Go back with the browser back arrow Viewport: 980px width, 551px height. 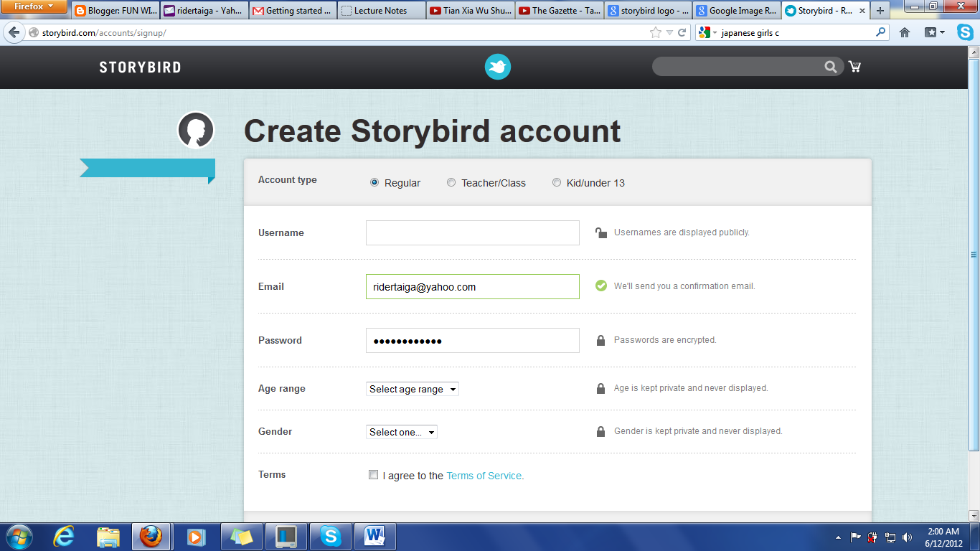14,32
